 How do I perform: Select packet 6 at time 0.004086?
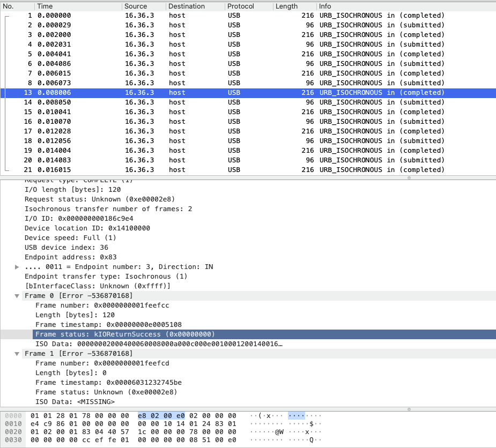248,64
